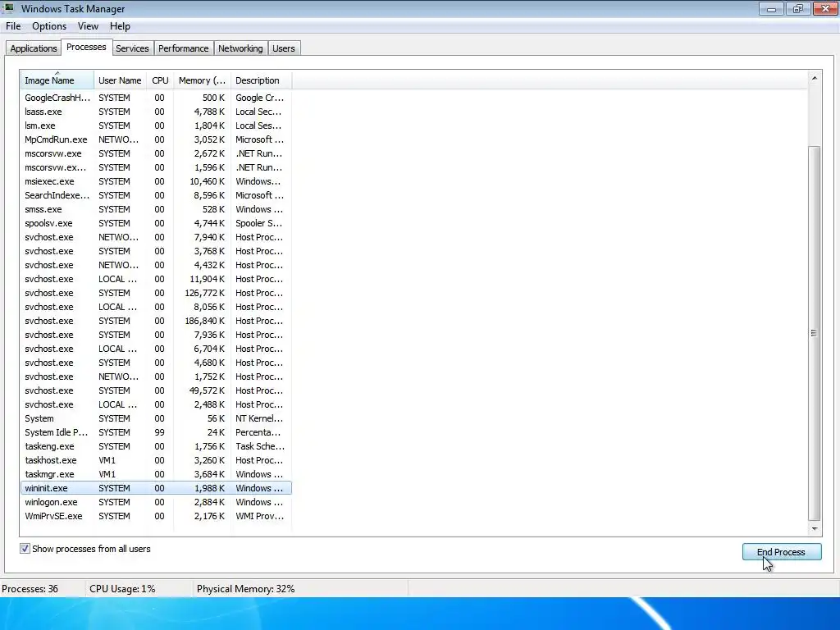
Task: Select mscorsvw.exe using 2,672 K
Action: tap(156, 153)
